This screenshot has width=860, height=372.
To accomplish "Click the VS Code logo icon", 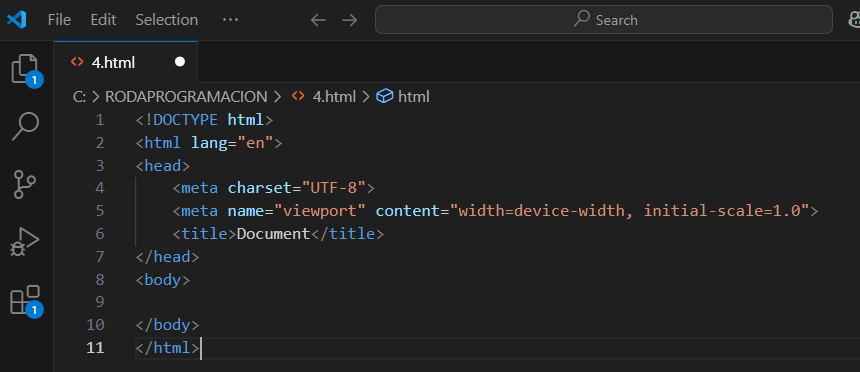I will 16,20.
